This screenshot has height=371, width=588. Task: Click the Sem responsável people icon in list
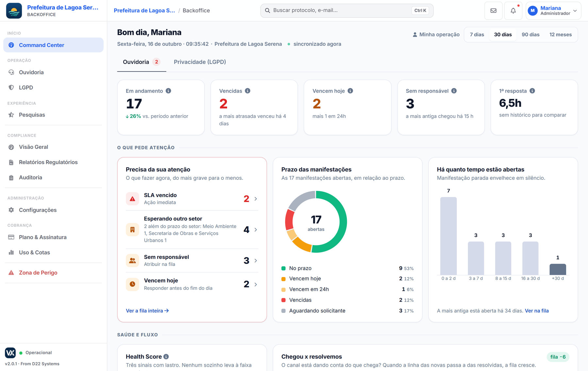click(x=132, y=260)
